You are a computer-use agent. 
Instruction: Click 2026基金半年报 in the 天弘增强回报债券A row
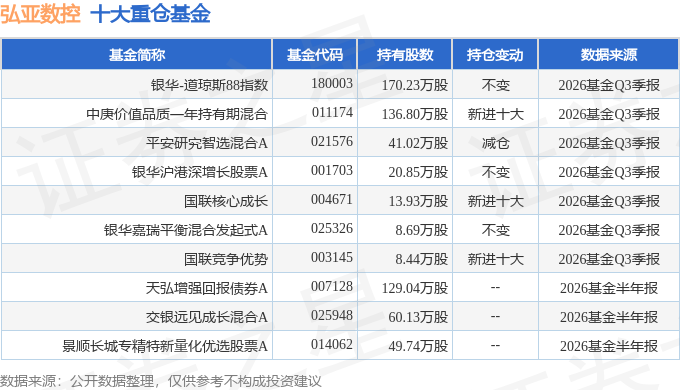pos(609,288)
